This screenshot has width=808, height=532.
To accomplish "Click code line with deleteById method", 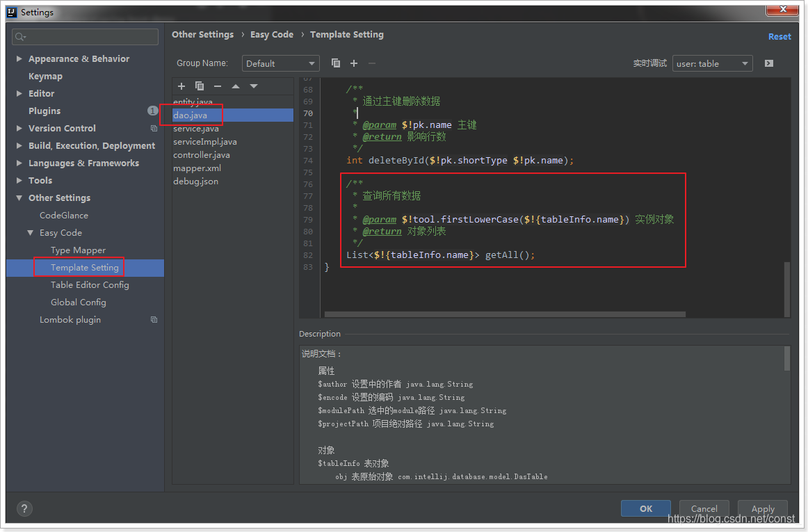I will pos(460,161).
